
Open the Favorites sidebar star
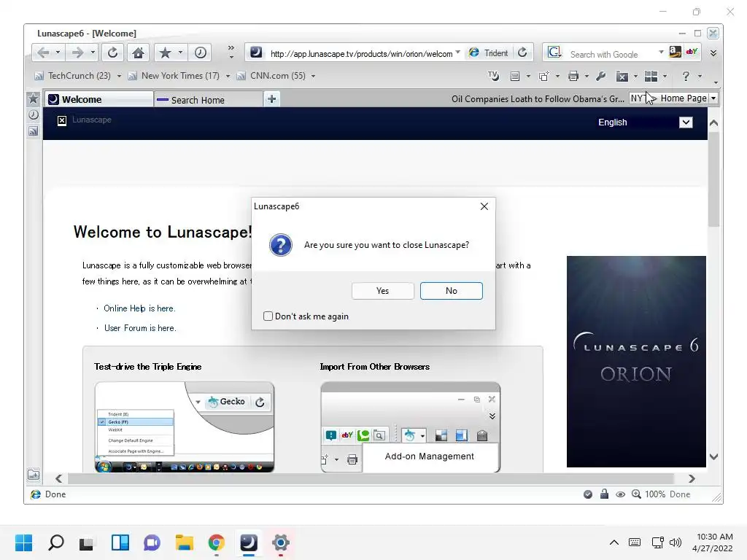point(34,98)
